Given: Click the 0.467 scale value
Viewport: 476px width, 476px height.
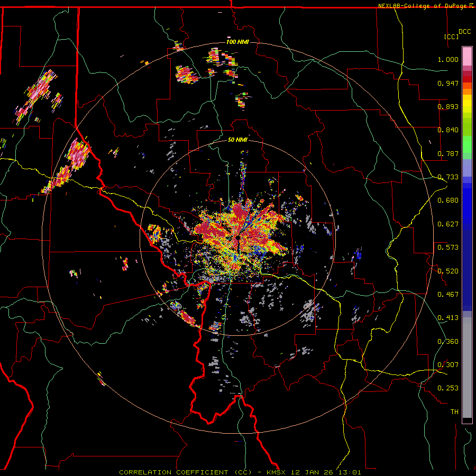Looking at the screenshot, I should click(448, 295).
